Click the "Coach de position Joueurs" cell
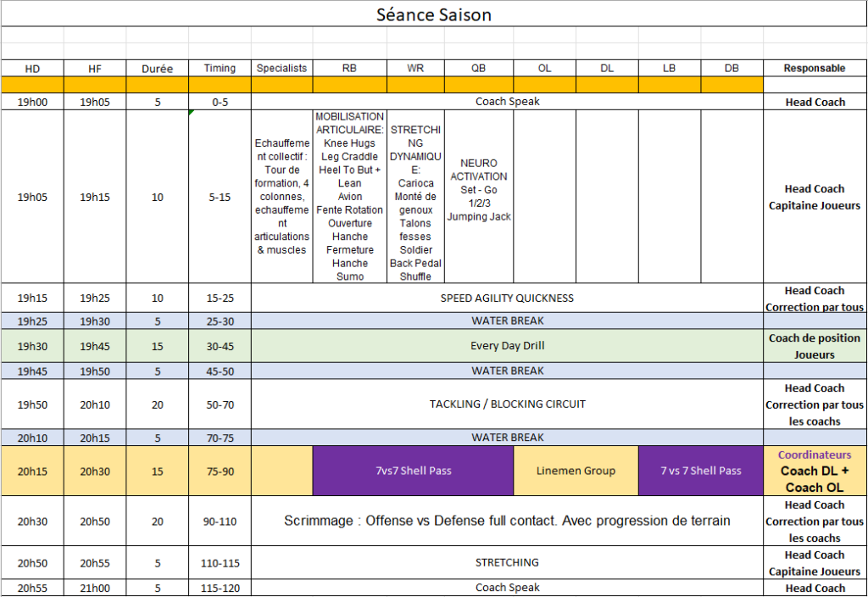868x597 pixels. click(x=814, y=346)
